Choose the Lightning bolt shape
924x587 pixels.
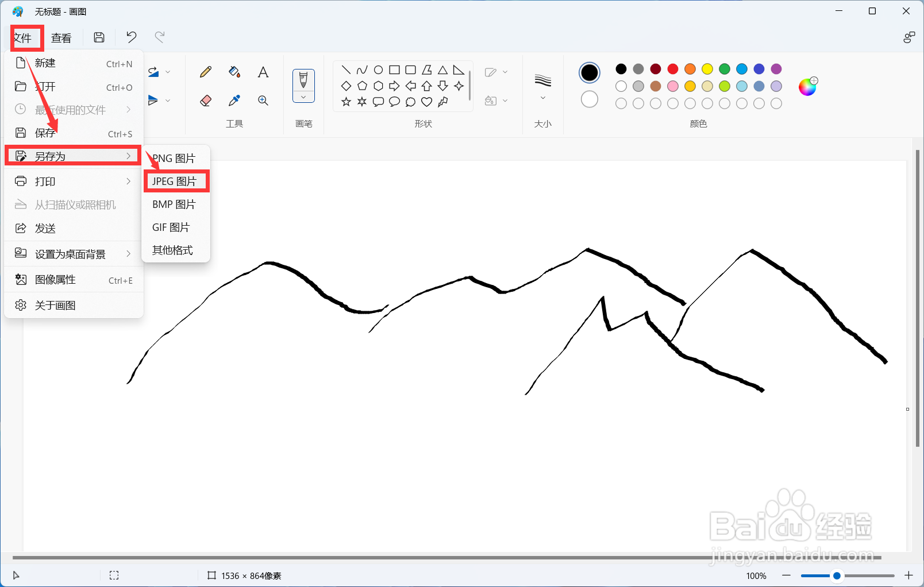click(x=442, y=102)
